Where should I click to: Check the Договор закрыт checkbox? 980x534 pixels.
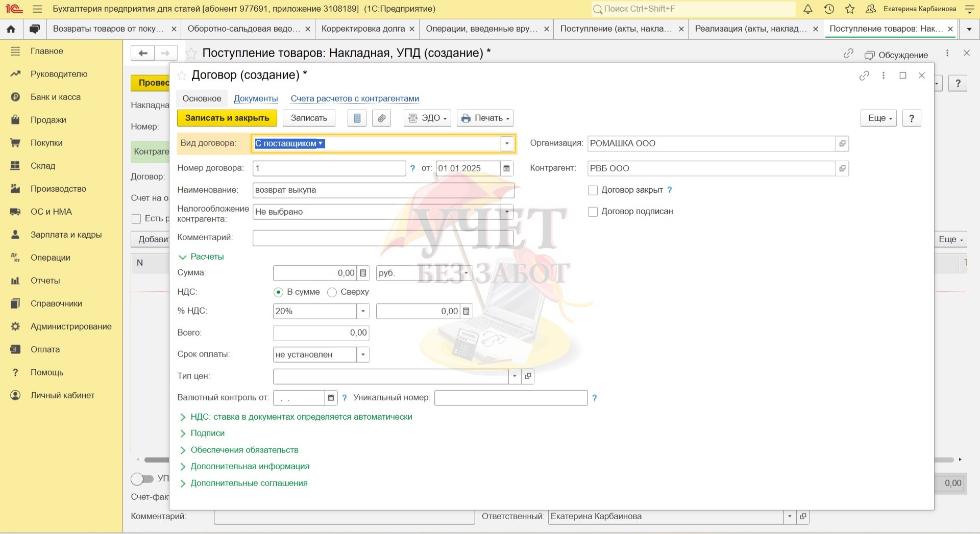tap(593, 190)
